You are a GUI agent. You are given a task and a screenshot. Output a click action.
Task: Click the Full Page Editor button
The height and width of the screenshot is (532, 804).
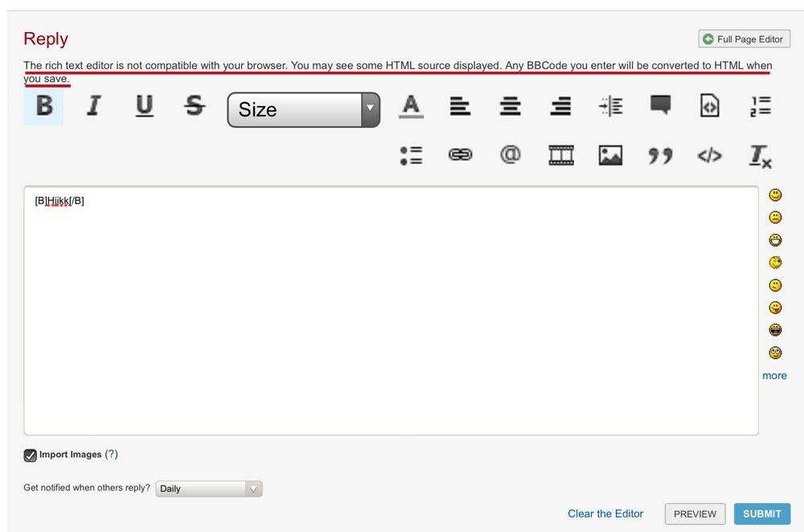[x=744, y=39]
